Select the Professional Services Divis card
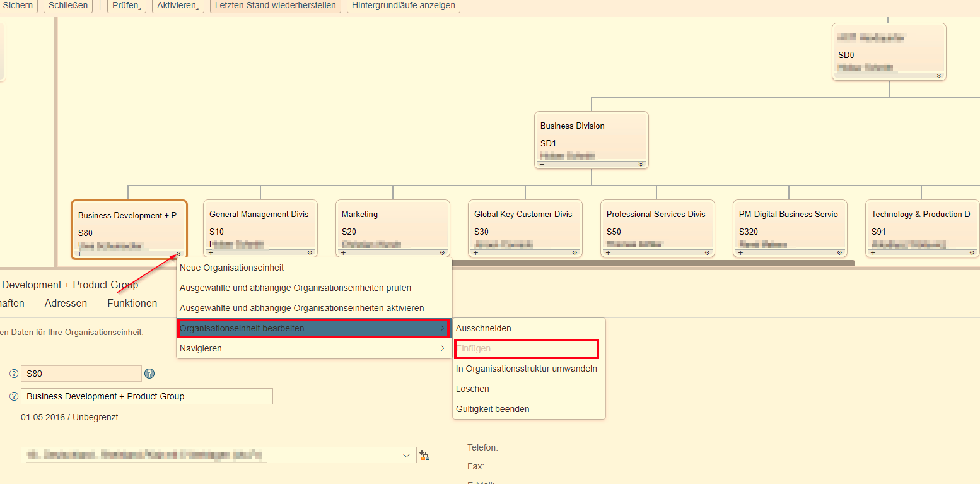 tap(658, 228)
